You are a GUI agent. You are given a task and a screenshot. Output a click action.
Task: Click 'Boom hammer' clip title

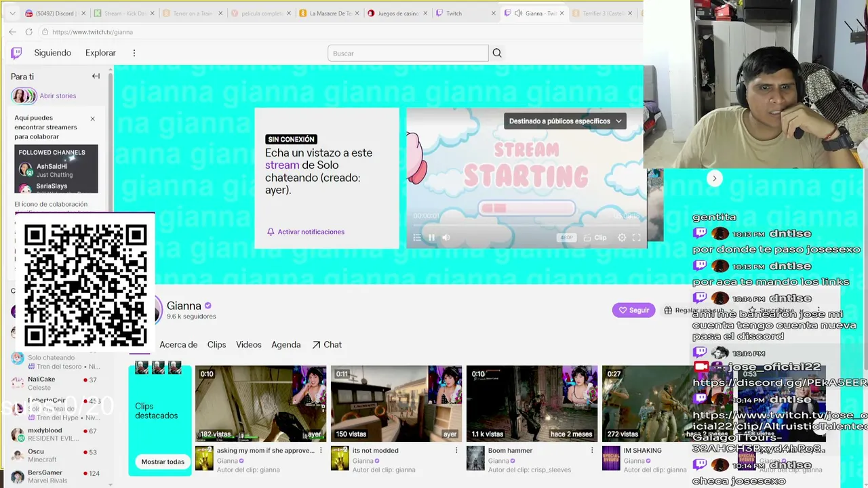510,450
